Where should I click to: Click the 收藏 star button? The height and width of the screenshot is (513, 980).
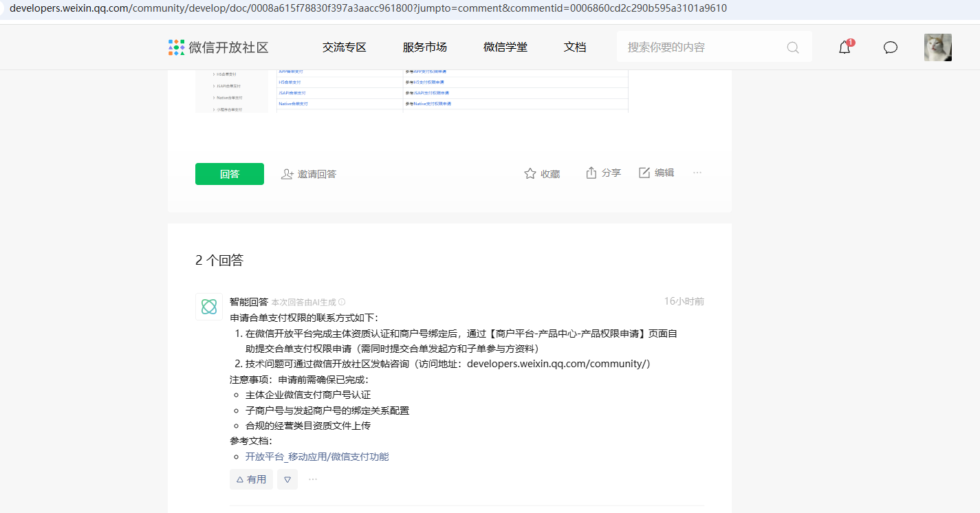coord(542,174)
